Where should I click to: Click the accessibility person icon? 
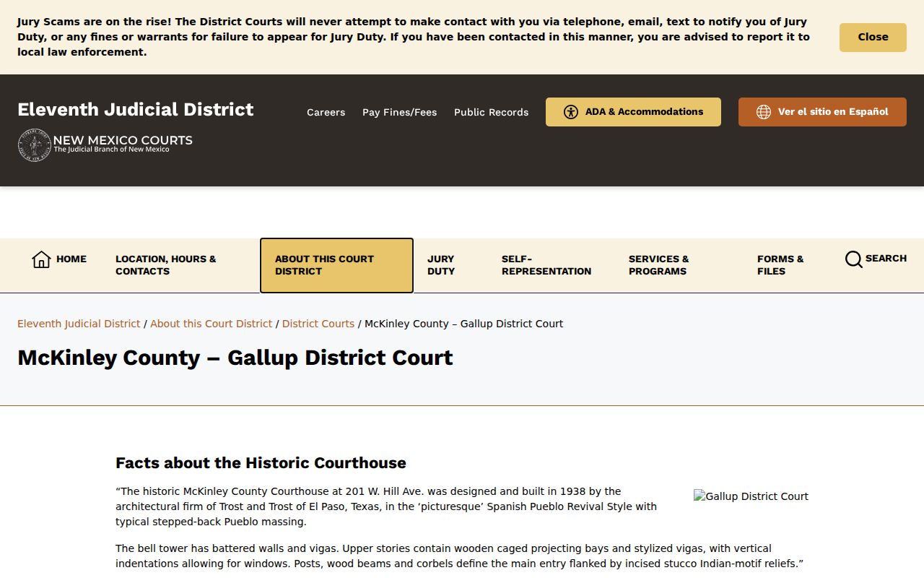coord(571,112)
